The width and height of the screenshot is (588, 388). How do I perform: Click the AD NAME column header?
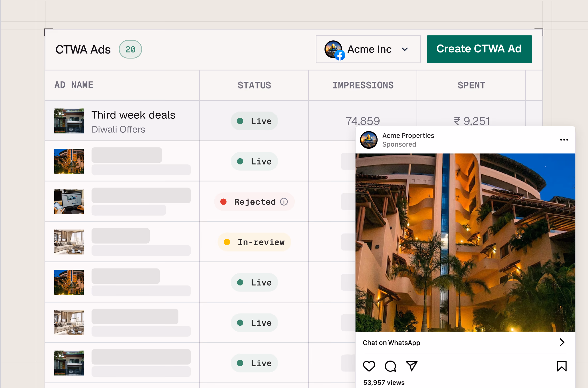point(74,85)
